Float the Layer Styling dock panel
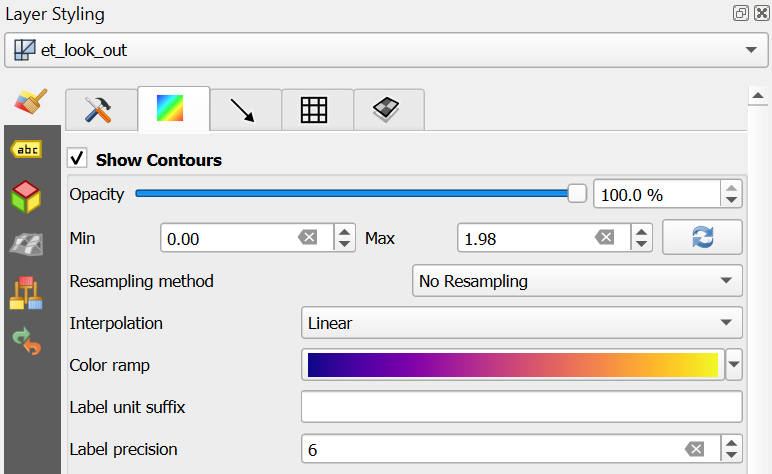 [x=740, y=14]
